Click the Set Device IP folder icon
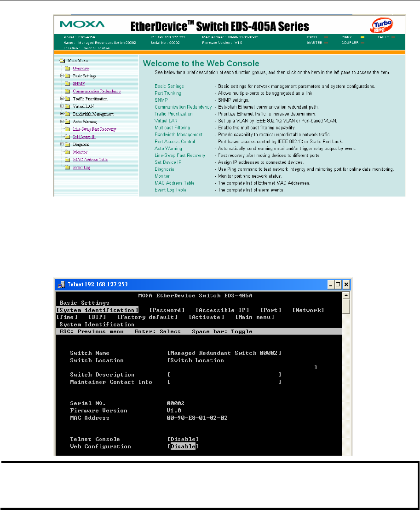This screenshot has width=420, height=510. pos(67,137)
